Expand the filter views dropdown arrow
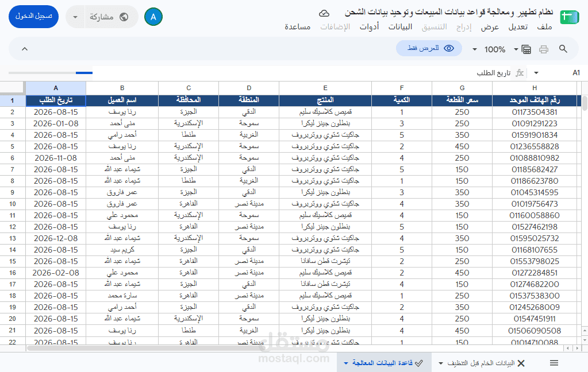The height and width of the screenshot is (372, 588). coord(516,49)
